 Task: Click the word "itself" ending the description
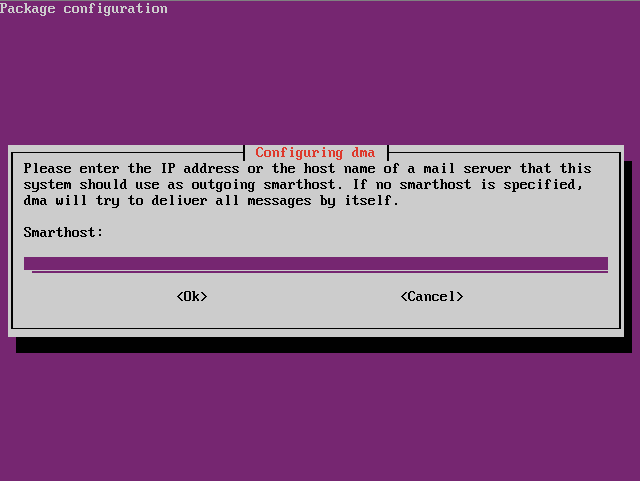click(368, 200)
